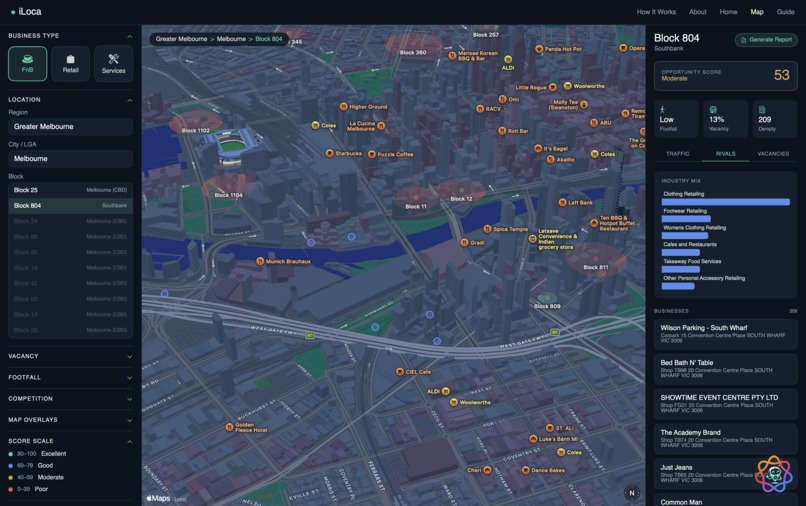The width and height of the screenshot is (806, 506).
Task: Expand the Vacancy filter section
Action: tap(70, 356)
